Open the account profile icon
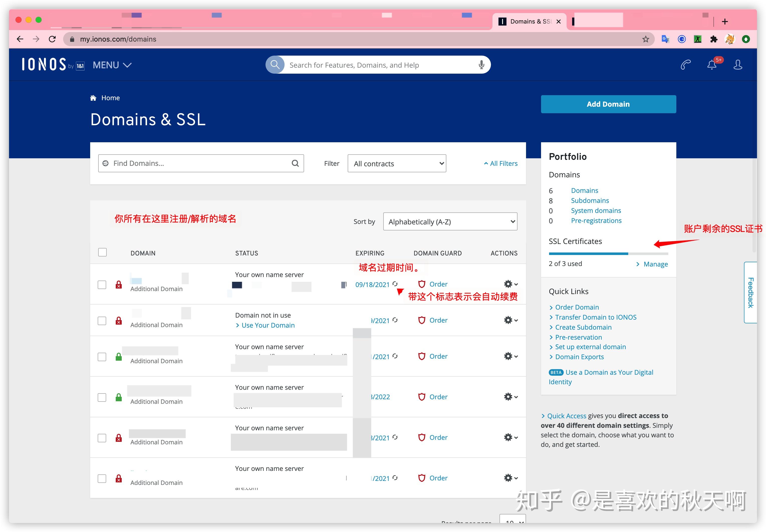 tap(738, 65)
